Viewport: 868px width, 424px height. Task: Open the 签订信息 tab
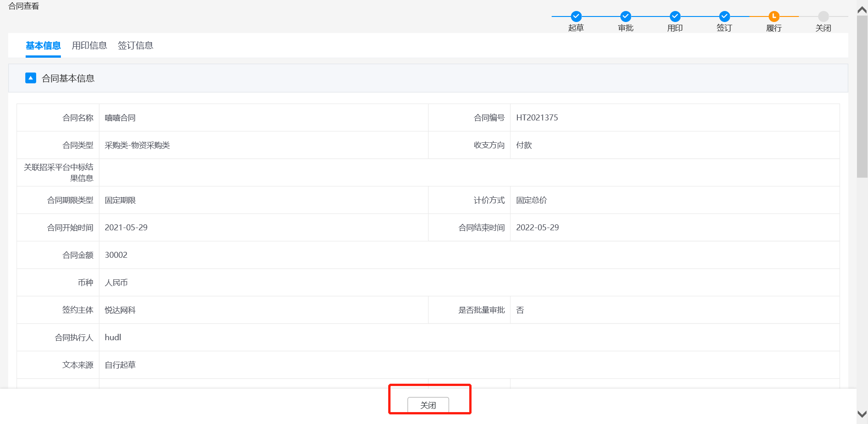136,45
